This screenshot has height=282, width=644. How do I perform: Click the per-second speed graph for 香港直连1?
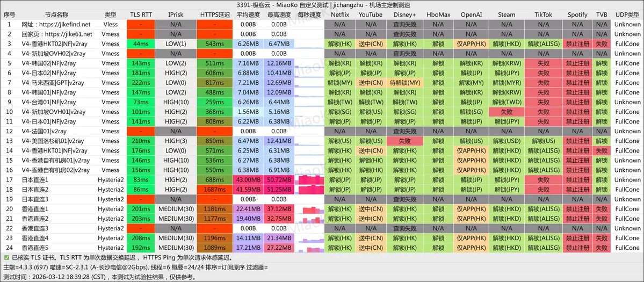309,209
